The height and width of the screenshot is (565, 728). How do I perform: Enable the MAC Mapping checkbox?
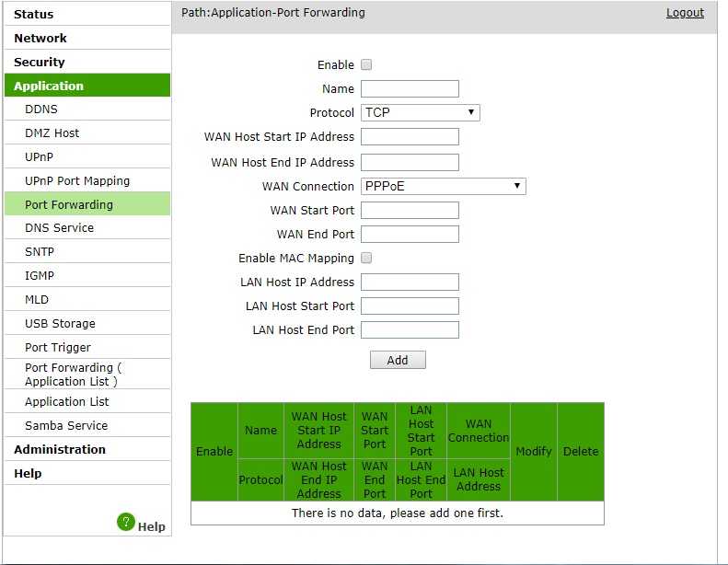pyautogui.click(x=366, y=258)
